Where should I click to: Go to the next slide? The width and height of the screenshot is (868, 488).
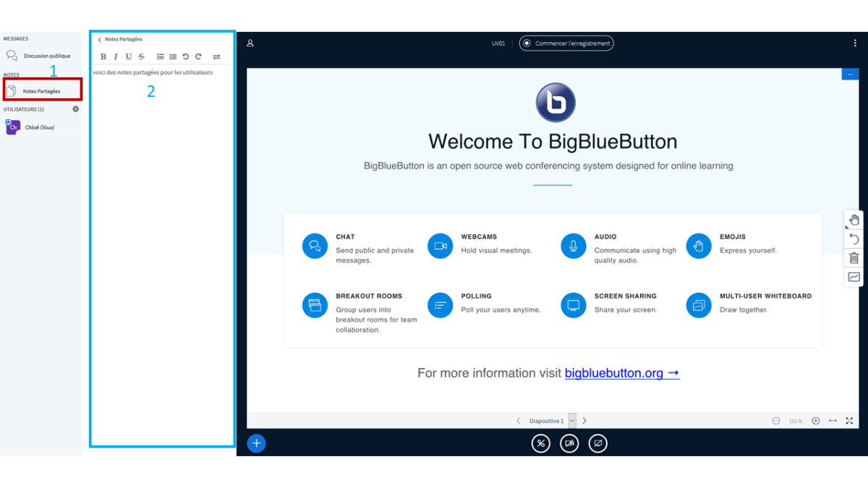point(584,421)
